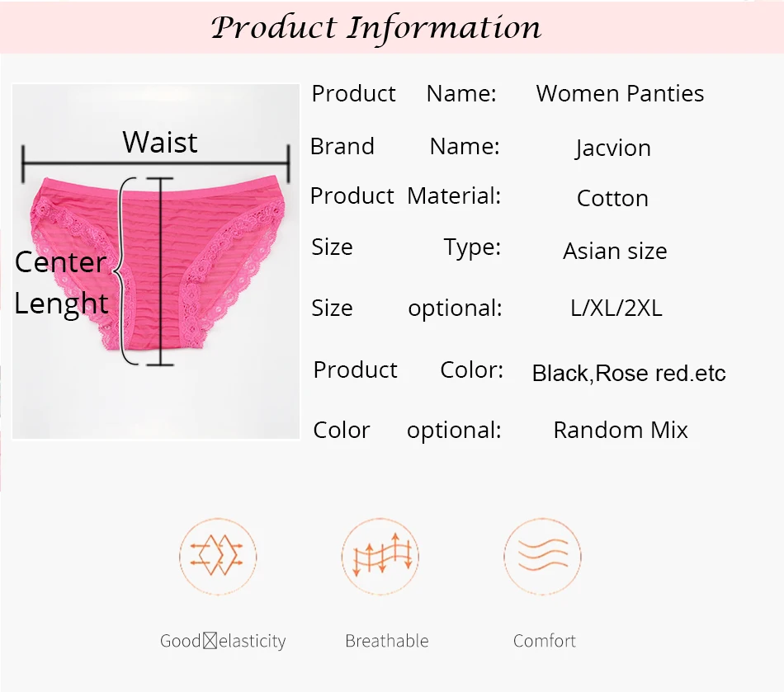Click the vertical center length measurement line
The width and height of the screenshot is (784, 692).
[x=160, y=271]
